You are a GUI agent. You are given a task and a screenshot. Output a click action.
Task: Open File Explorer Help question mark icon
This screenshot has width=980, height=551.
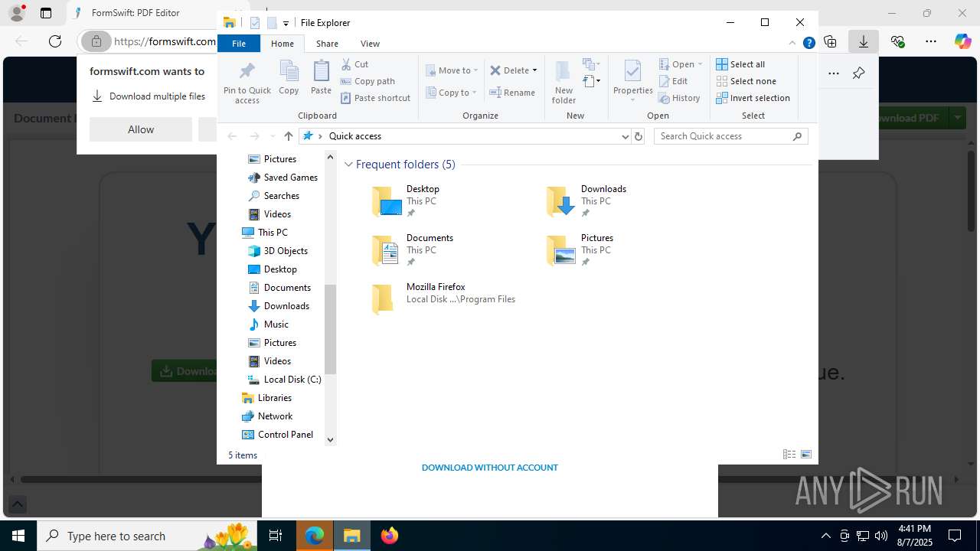[x=808, y=44]
